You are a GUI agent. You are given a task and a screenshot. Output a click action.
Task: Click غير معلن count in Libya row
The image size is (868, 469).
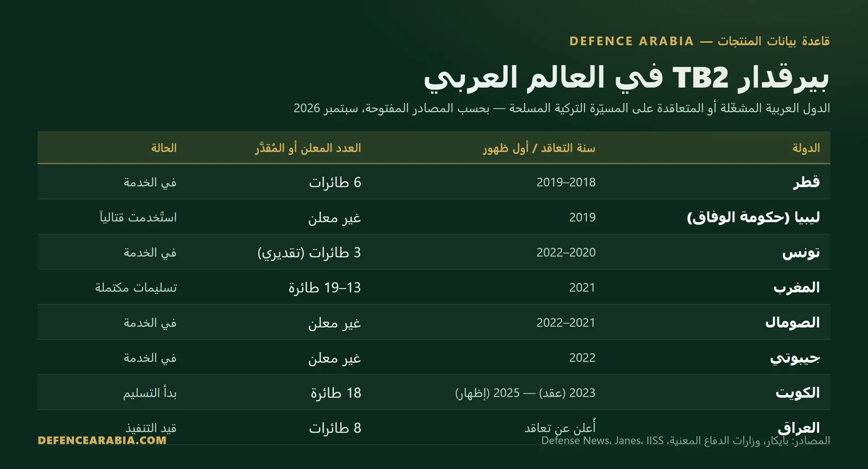(x=335, y=218)
